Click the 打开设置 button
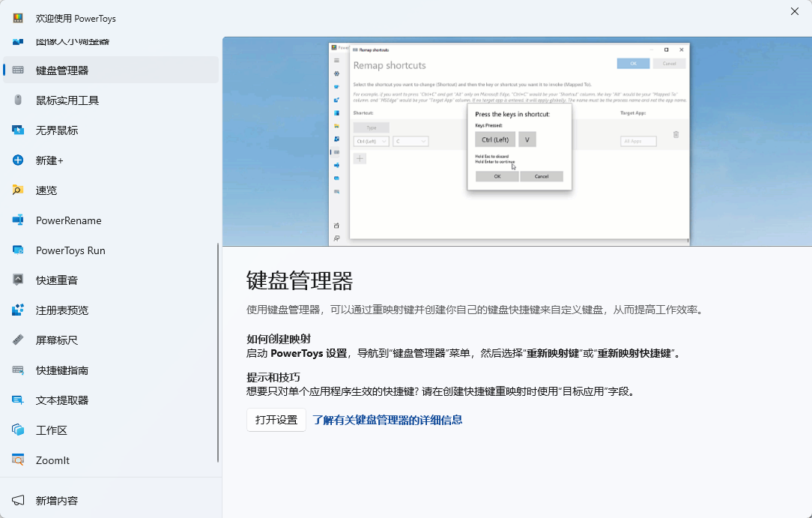Viewport: 812px width, 518px height. point(276,420)
